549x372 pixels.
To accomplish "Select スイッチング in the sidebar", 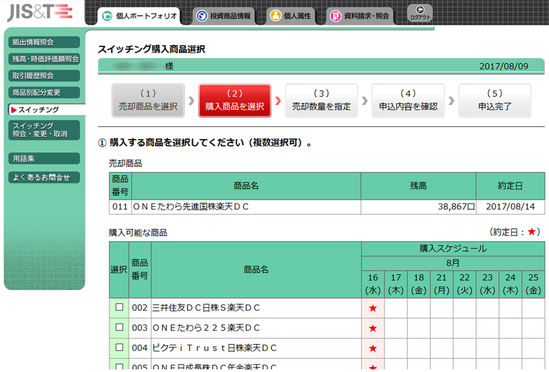I will coord(46,110).
